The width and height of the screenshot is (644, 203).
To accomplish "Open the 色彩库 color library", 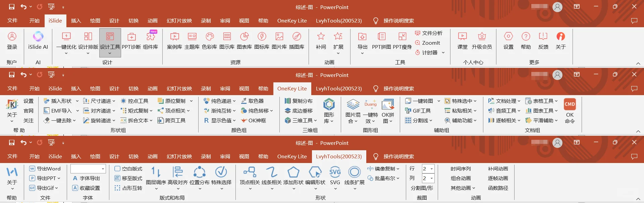I will click(209, 41).
